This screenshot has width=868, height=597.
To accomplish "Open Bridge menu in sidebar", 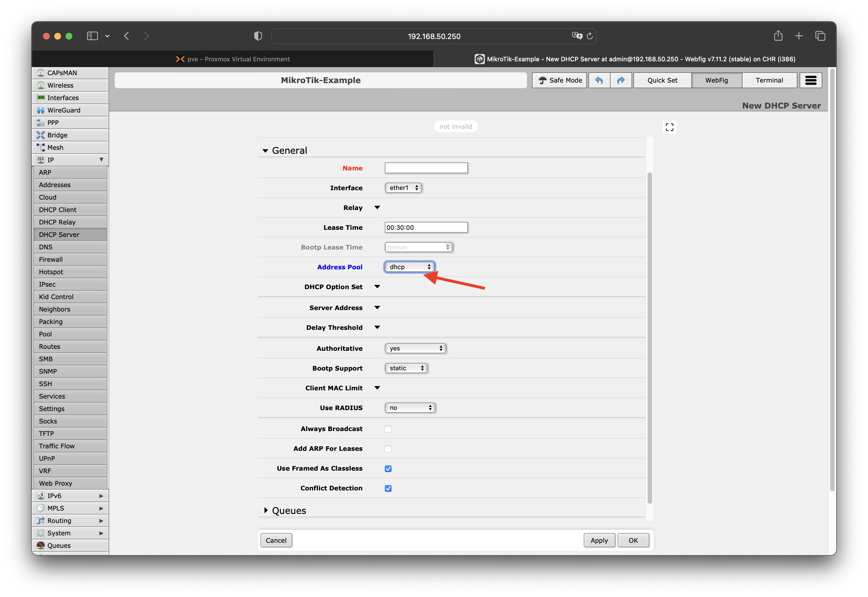I will click(57, 135).
